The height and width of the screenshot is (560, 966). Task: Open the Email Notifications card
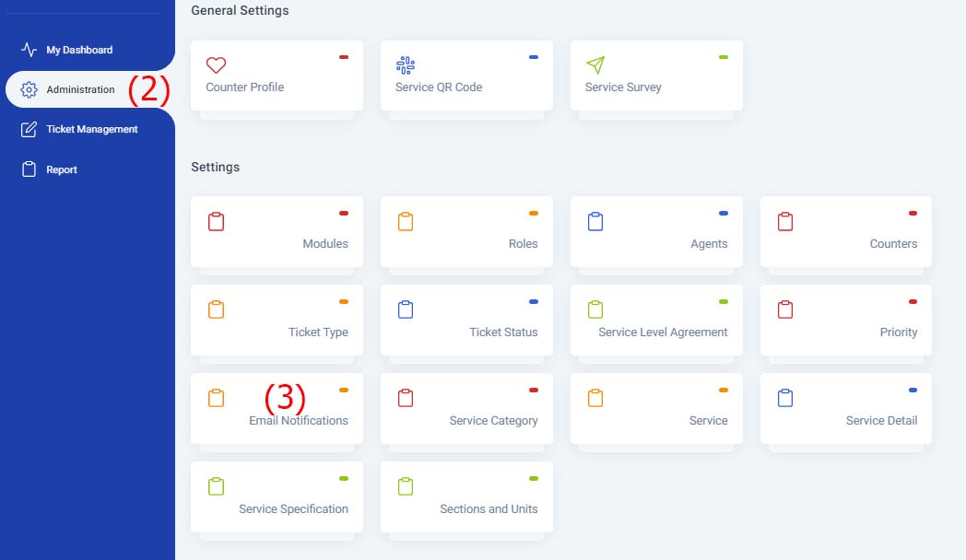[x=277, y=408]
